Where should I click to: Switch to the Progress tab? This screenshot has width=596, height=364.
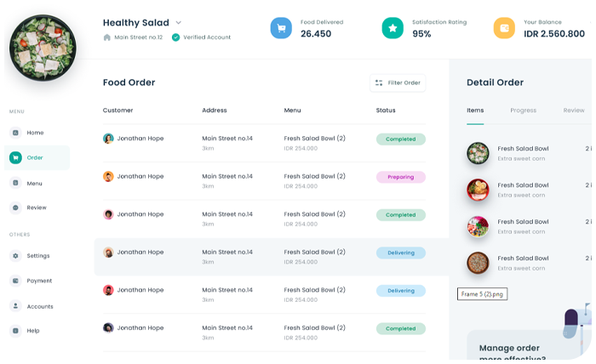[x=523, y=111]
